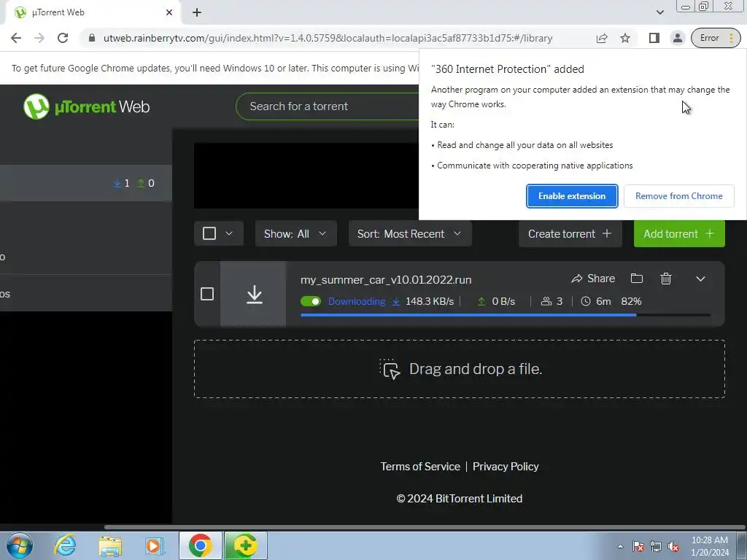Screen dimensions: 747x560
Task: Click the network tray icon
Action: tap(656, 546)
